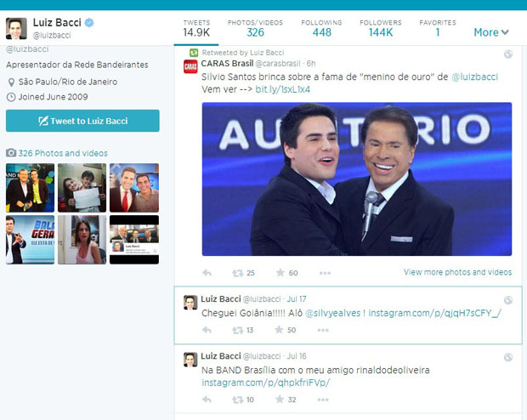Click the 6h timestamp on the CARAS tweet

pyautogui.click(x=311, y=64)
